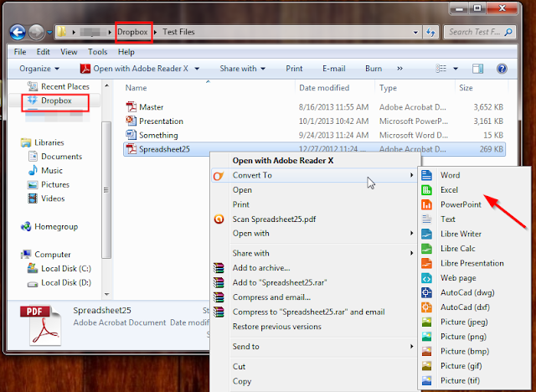
Task: Open Homegroup in the navigation pane
Action: click(49, 227)
